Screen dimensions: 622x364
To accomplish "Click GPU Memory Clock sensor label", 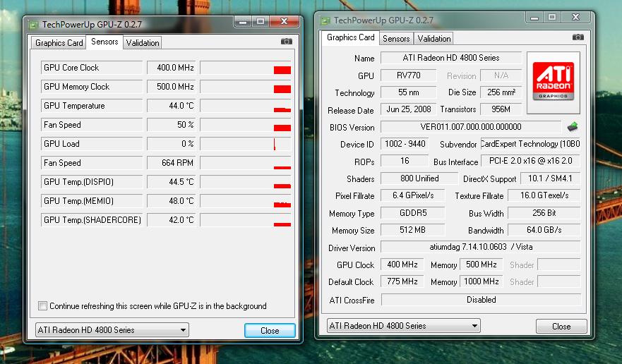I will click(92, 87).
